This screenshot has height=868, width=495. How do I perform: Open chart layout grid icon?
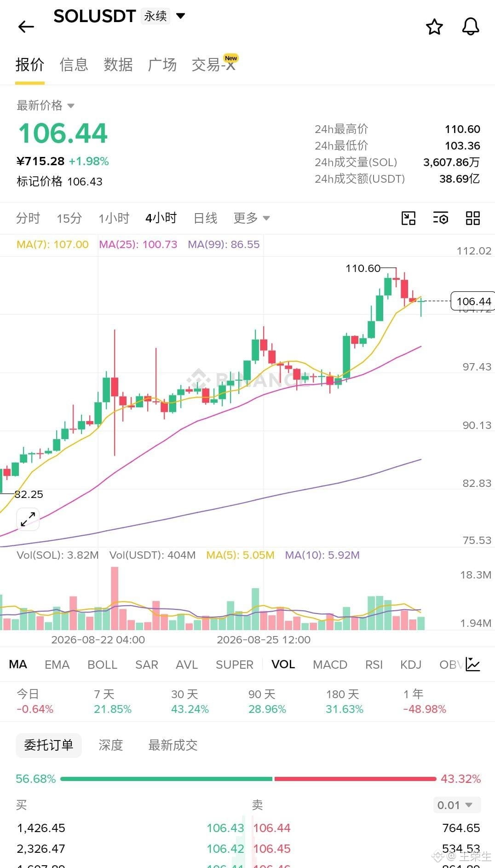[x=473, y=218]
